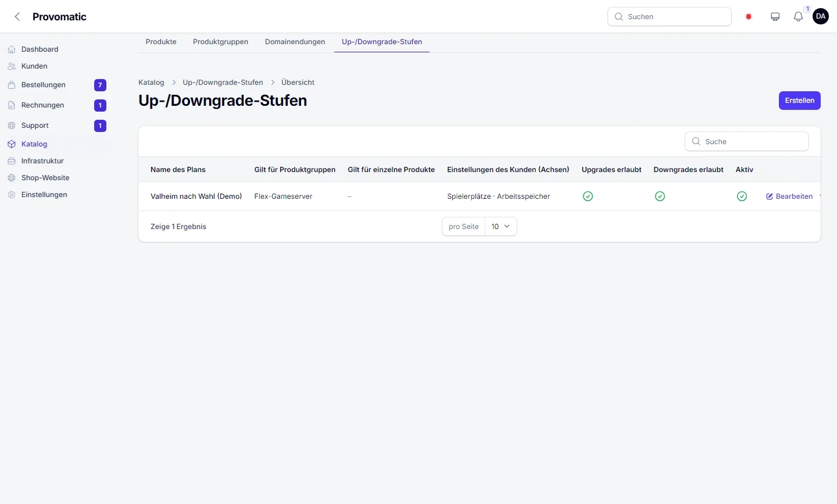837x504 pixels.
Task: Click the Erstellen button
Action: (799, 101)
